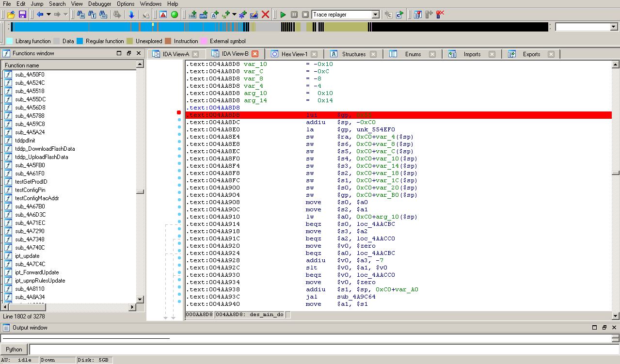
Task: Open the Debugger menu
Action: tap(99, 4)
